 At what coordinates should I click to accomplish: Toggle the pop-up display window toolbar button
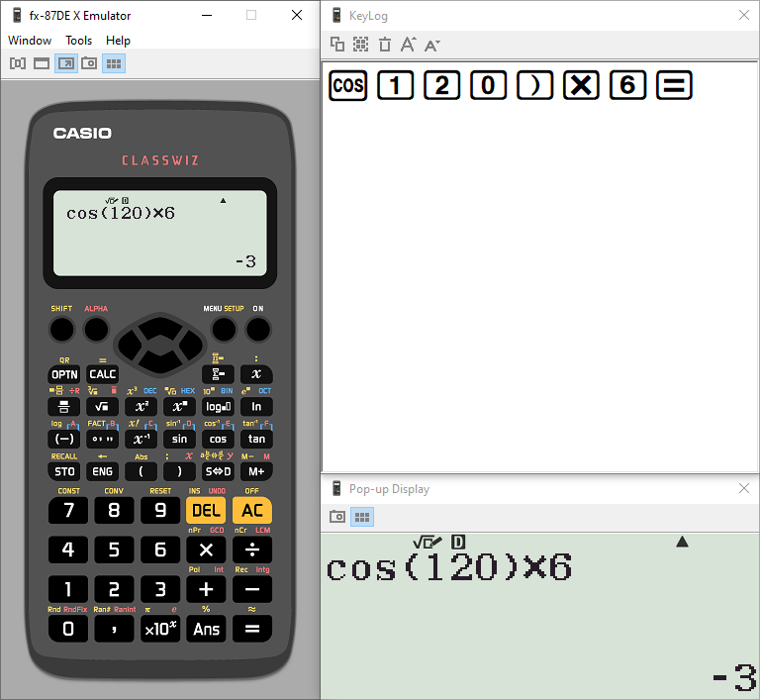coord(65,63)
